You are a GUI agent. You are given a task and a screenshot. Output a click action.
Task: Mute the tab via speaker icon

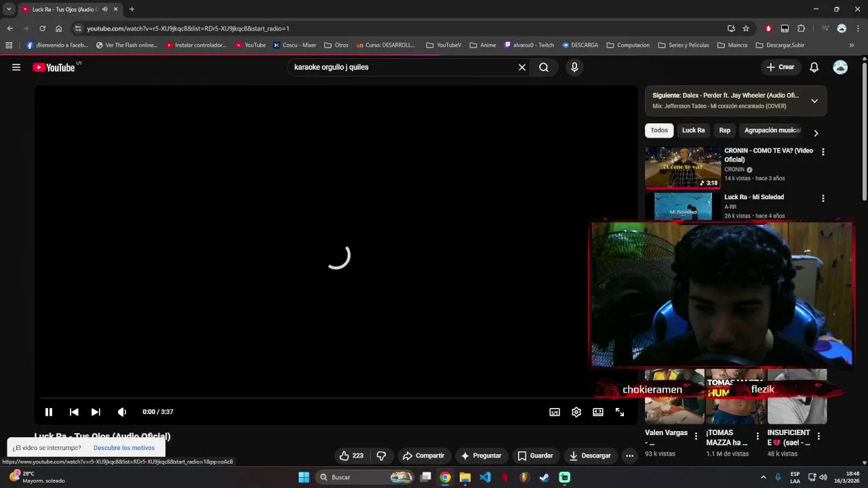[x=104, y=9]
